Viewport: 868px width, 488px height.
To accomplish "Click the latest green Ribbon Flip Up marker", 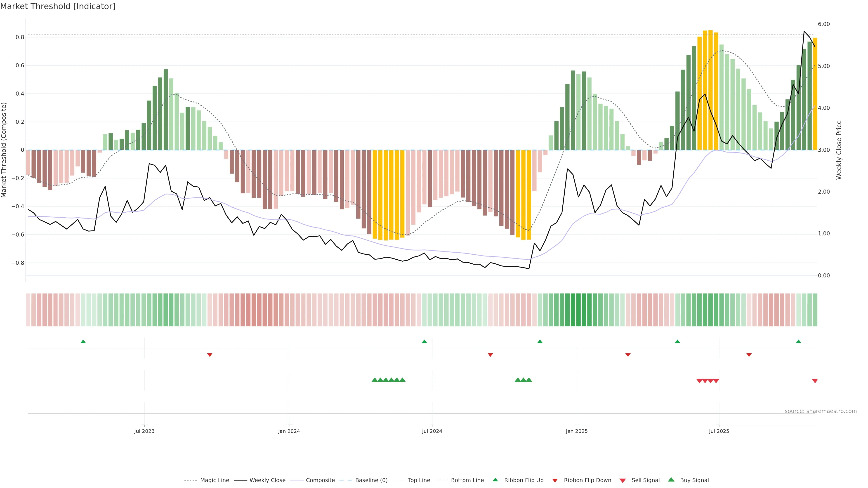I will point(799,342).
